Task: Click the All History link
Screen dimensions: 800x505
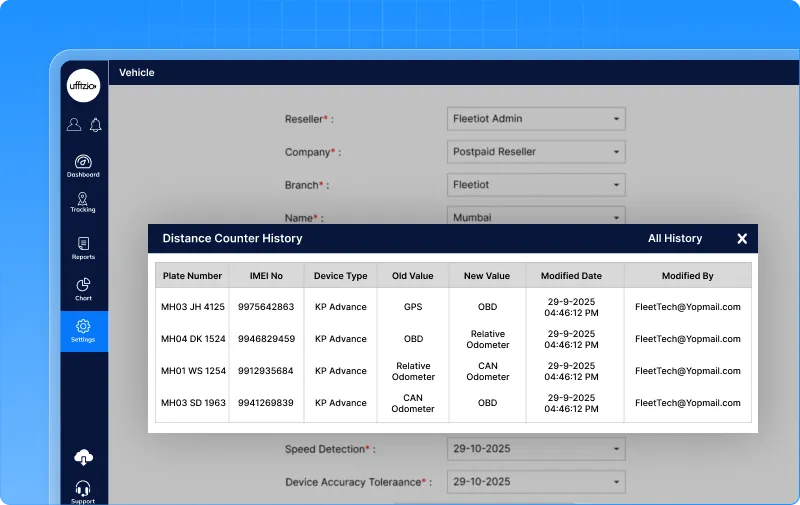Action: click(x=675, y=239)
